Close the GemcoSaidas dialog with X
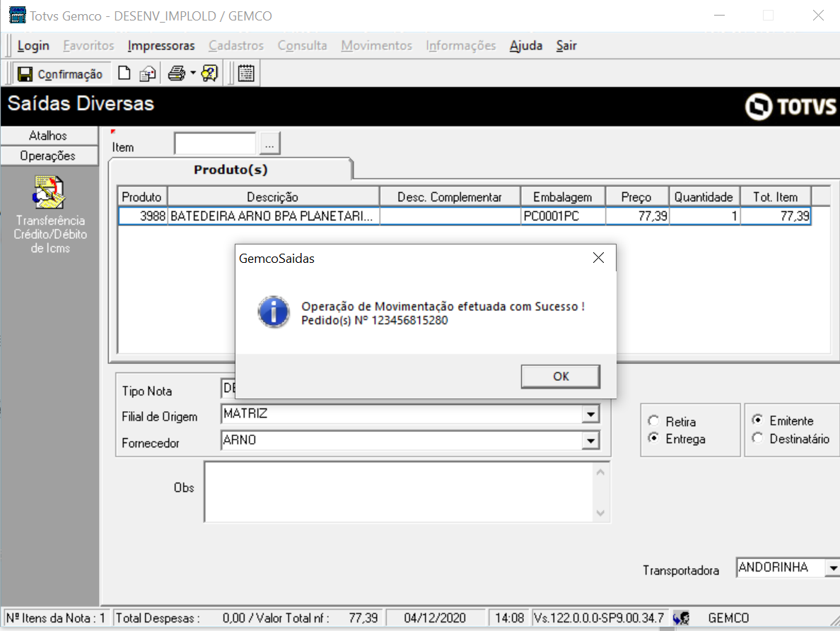The image size is (840, 631). (598, 258)
